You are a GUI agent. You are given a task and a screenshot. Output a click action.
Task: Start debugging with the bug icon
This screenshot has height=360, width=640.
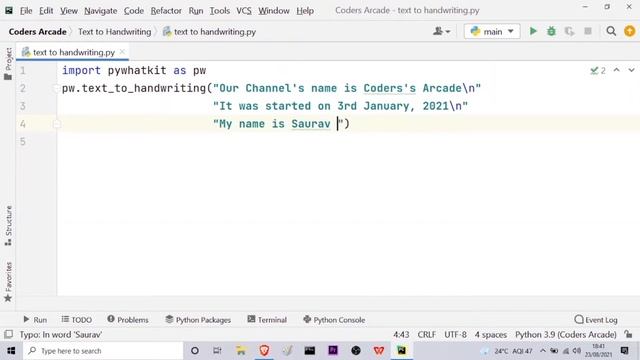point(551,31)
